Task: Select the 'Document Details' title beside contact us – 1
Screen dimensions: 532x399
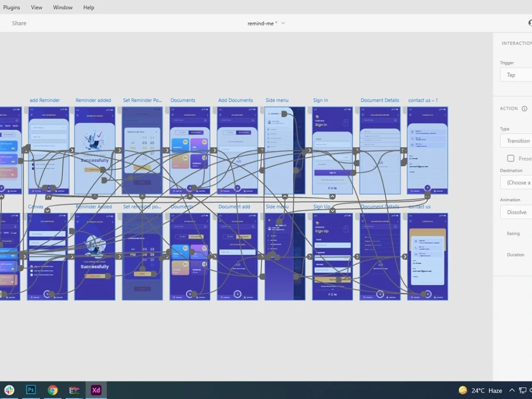Action: [x=380, y=100]
